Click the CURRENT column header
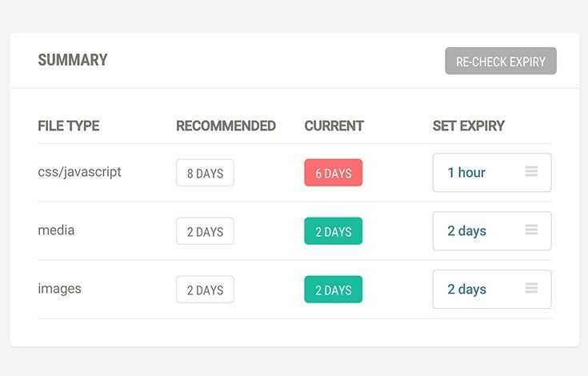588x376 pixels. click(x=334, y=126)
